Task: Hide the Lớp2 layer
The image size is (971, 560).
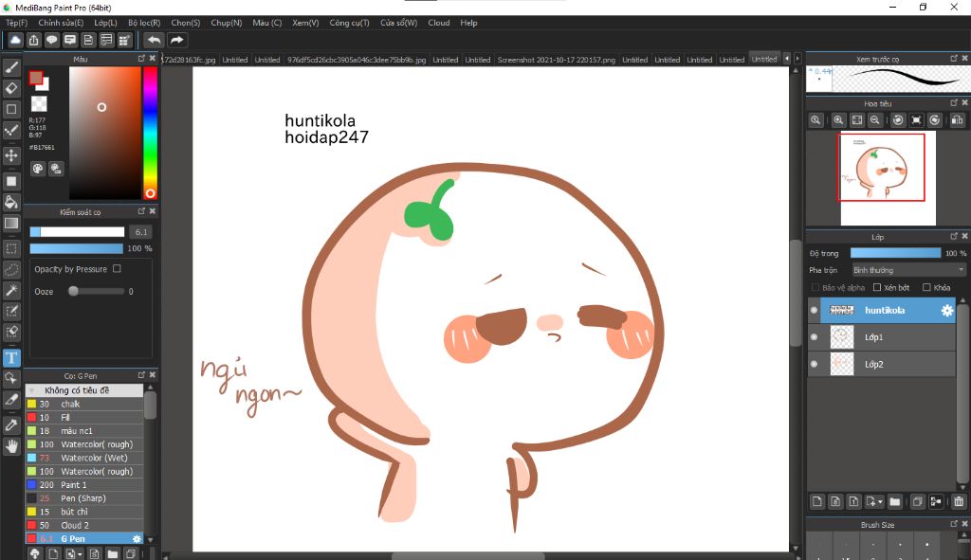Action: pyautogui.click(x=815, y=364)
